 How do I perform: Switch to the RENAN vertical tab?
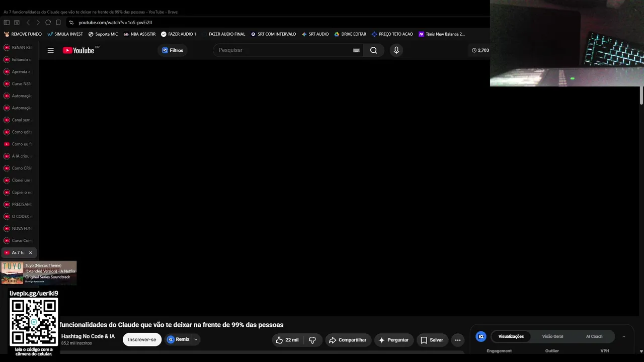point(19,47)
